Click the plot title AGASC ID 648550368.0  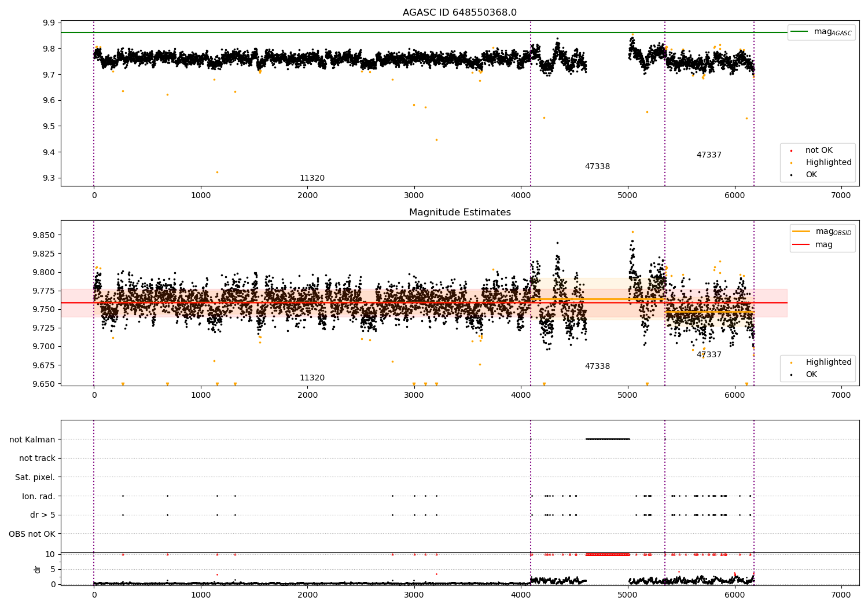tap(459, 13)
